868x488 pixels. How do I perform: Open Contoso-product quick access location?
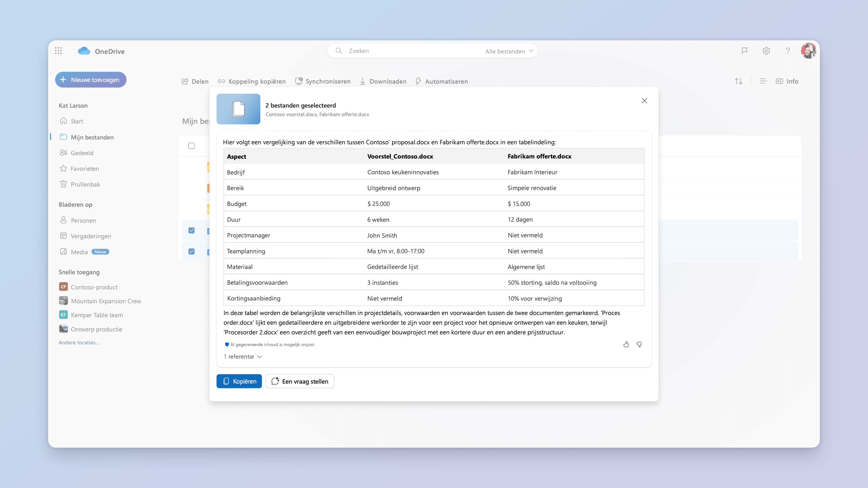pos(88,287)
